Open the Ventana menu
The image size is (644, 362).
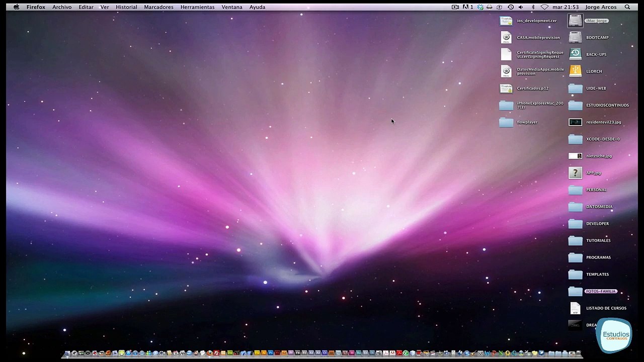[x=232, y=7]
